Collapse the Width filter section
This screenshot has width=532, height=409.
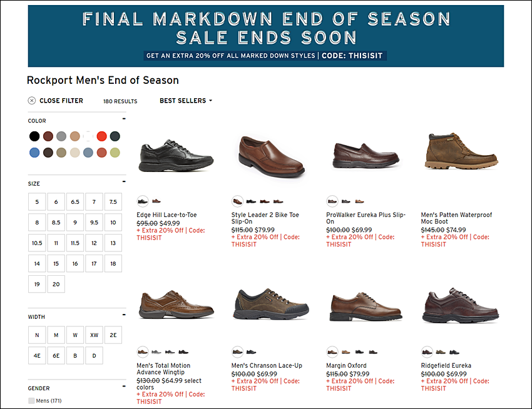pos(124,315)
